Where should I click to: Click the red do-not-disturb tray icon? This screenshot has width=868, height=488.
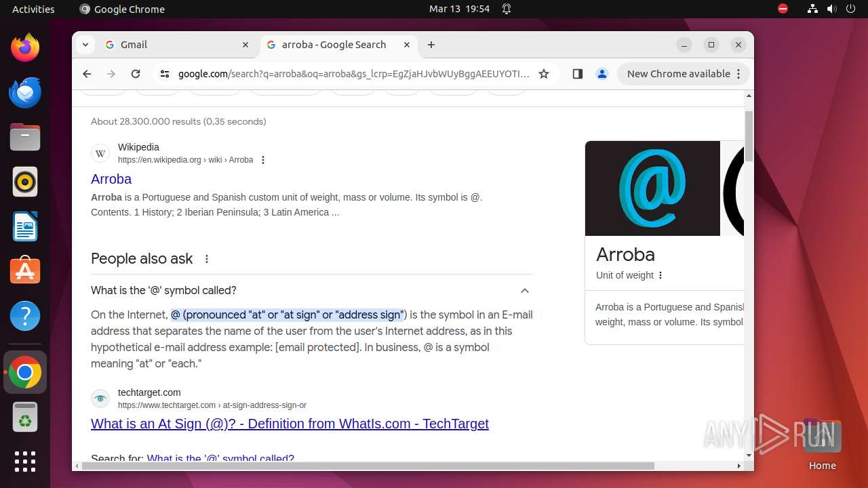(x=783, y=9)
